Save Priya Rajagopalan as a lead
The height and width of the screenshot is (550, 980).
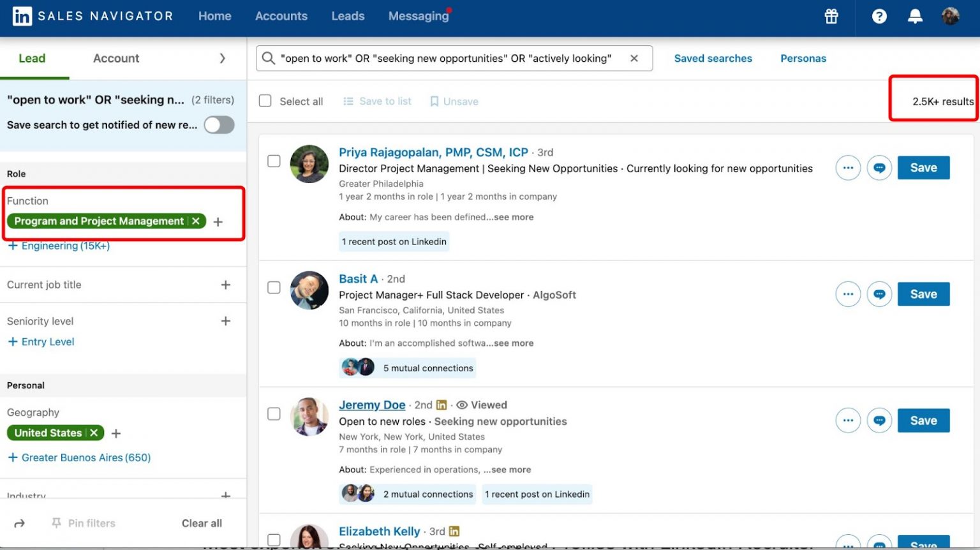(x=923, y=168)
